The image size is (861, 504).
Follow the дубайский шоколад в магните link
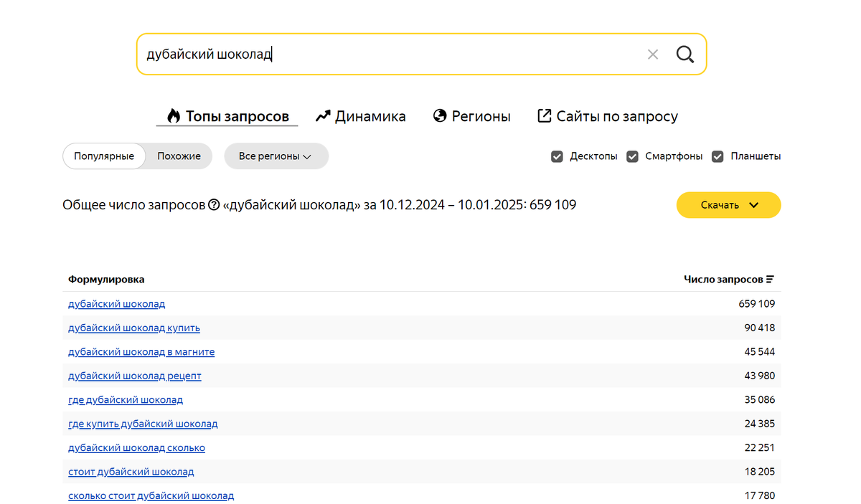[141, 352]
